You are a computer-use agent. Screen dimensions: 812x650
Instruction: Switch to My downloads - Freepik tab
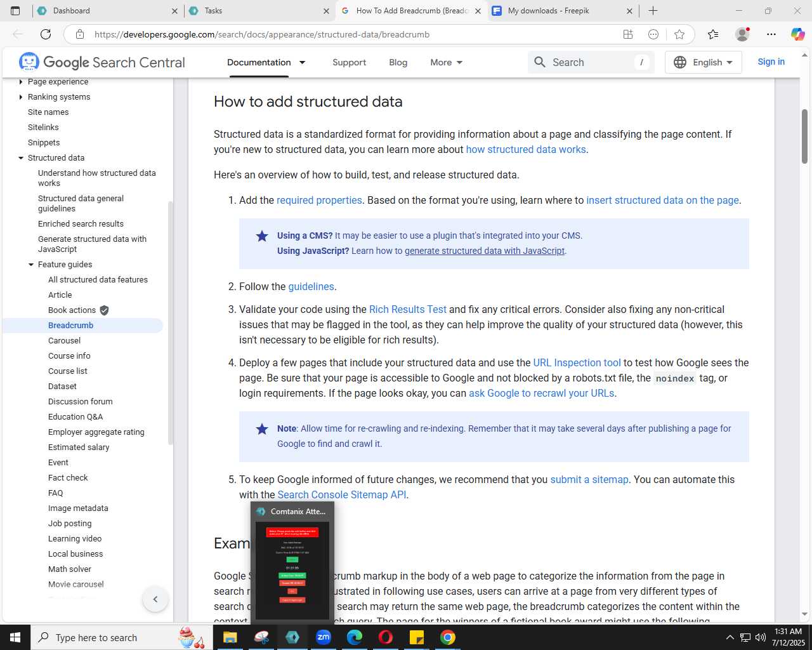563,11
